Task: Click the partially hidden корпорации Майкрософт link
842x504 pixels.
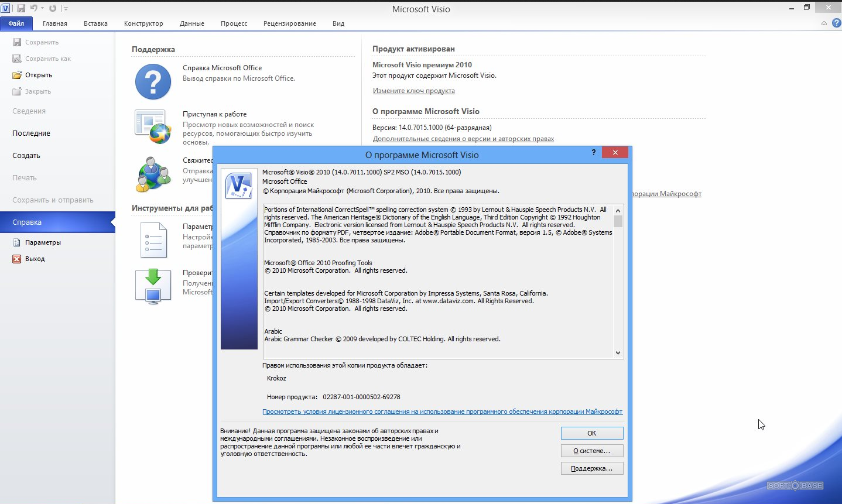Action: (x=667, y=194)
